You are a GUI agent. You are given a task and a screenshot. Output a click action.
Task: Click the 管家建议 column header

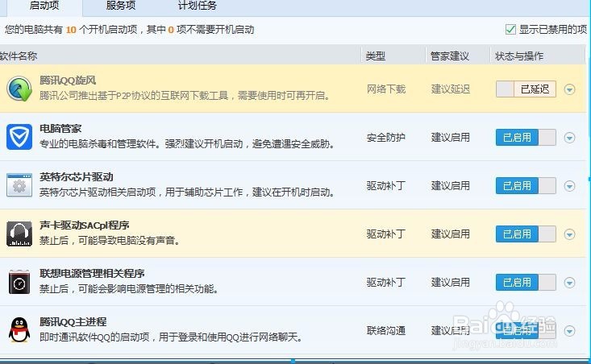(450, 56)
